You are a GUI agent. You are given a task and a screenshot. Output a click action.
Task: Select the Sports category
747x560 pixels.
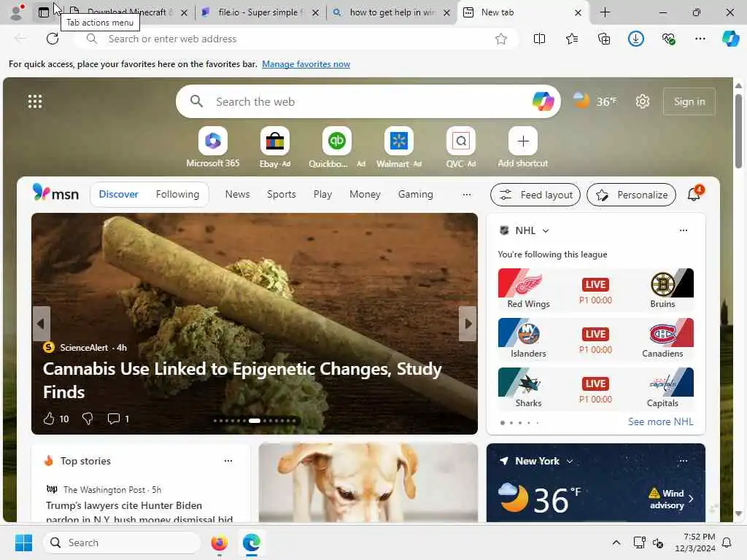pos(281,194)
